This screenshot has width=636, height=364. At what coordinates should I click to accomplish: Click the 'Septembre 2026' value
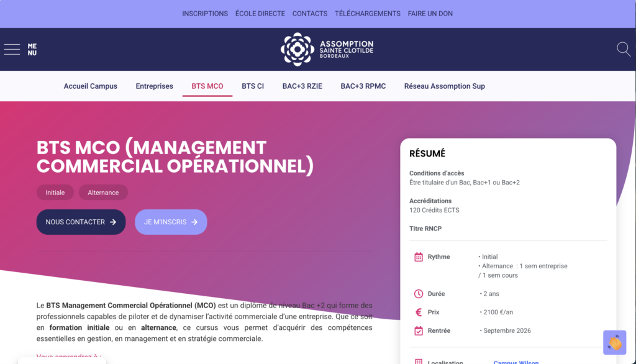(x=506, y=330)
